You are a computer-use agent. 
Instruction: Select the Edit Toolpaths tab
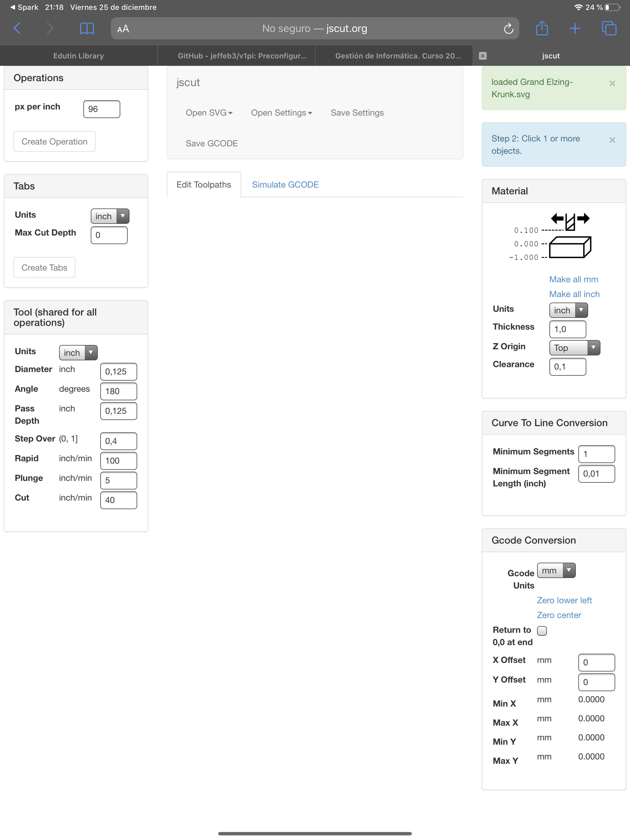pos(204,184)
